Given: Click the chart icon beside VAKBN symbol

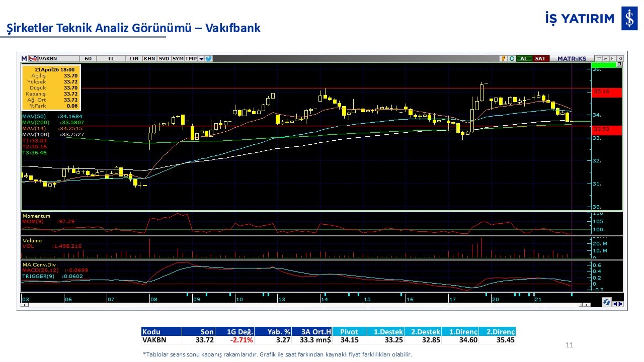Looking at the screenshot, I should (34, 59).
